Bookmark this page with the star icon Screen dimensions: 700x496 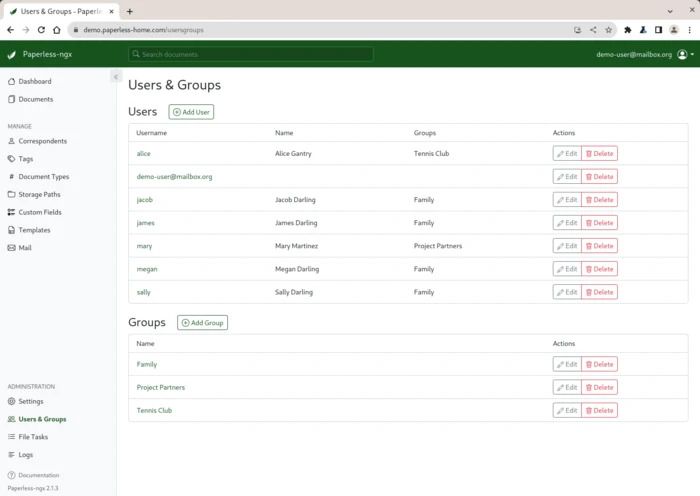click(x=608, y=30)
